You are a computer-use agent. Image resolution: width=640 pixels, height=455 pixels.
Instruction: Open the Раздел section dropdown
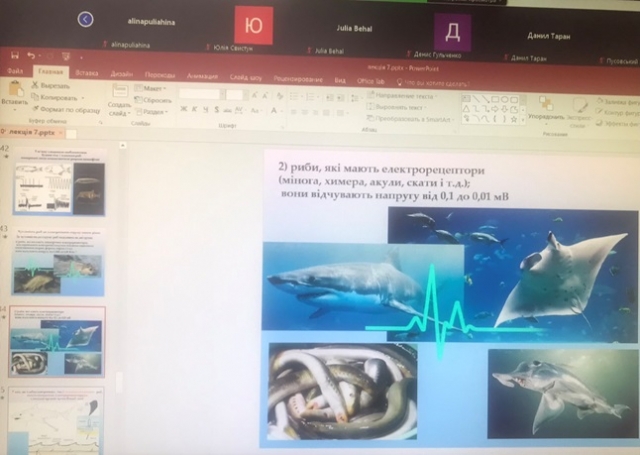(152, 112)
